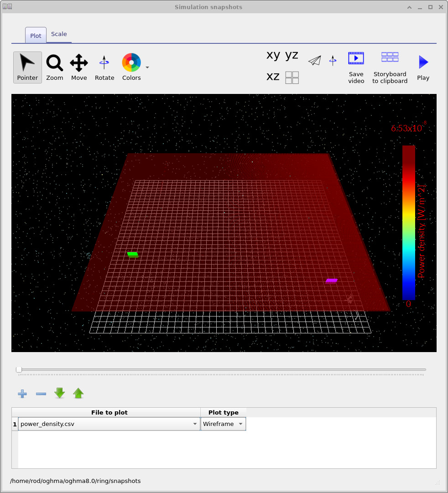Open the power_density.csv file dropdown

click(x=195, y=424)
